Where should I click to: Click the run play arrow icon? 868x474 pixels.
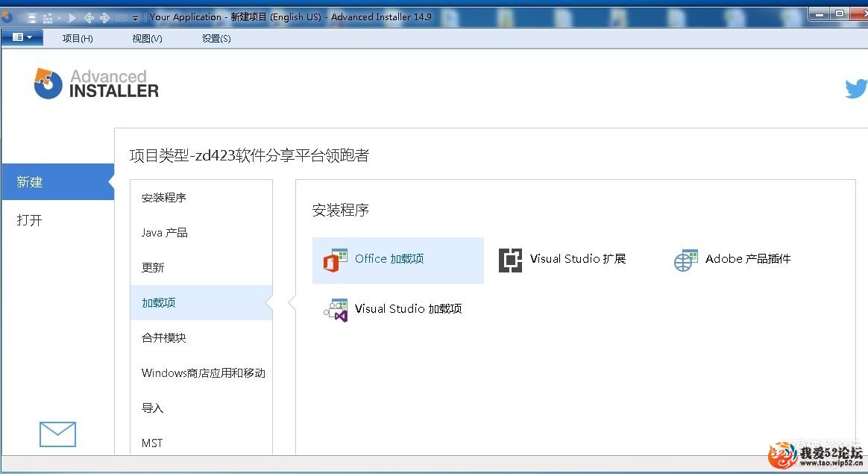[72, 18]
